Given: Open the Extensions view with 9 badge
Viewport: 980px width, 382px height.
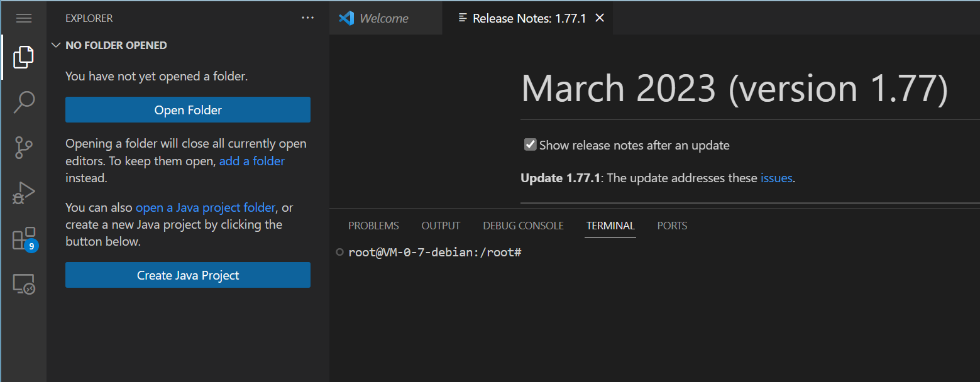Looking at the screenshot, I should coord(24,239).
